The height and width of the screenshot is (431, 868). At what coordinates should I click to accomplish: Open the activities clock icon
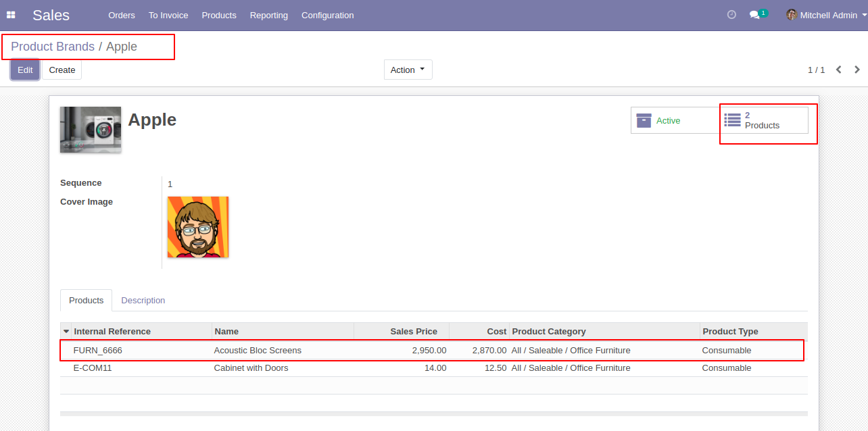[731, 15]
